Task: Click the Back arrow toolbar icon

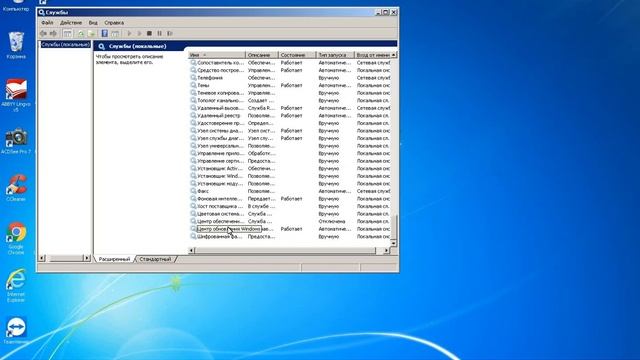Action: pos(43,33)
